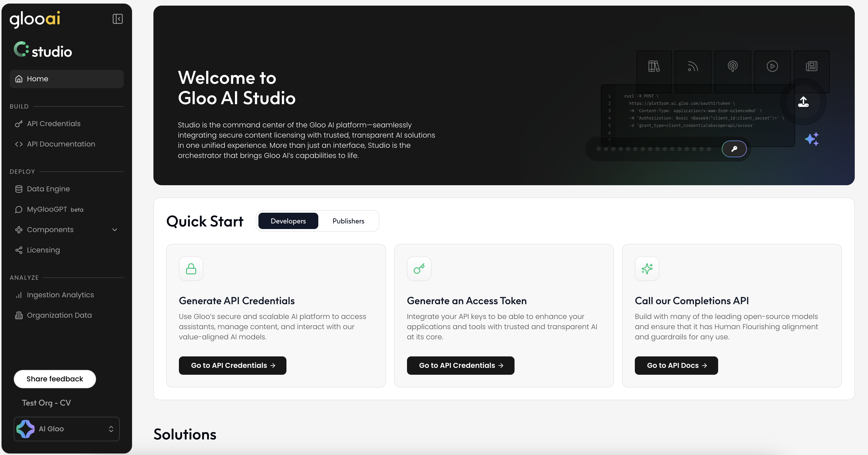Open Data Engine page

coord(67,189)
